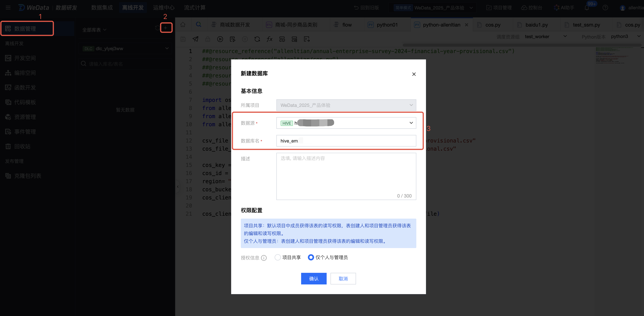Click the search magnifier tab icon

coord(198,25)
